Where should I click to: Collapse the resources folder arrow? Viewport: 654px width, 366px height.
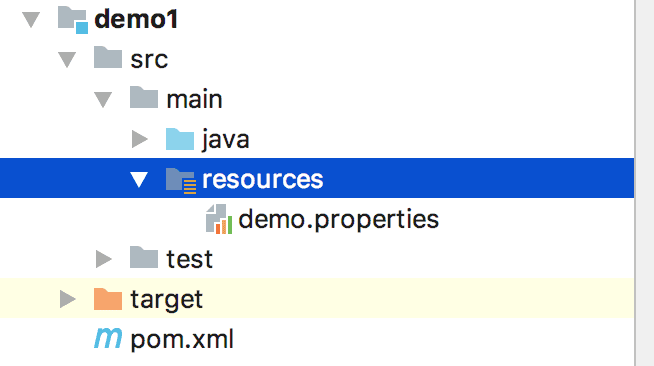pyautogui.click(x=139, y=180)
